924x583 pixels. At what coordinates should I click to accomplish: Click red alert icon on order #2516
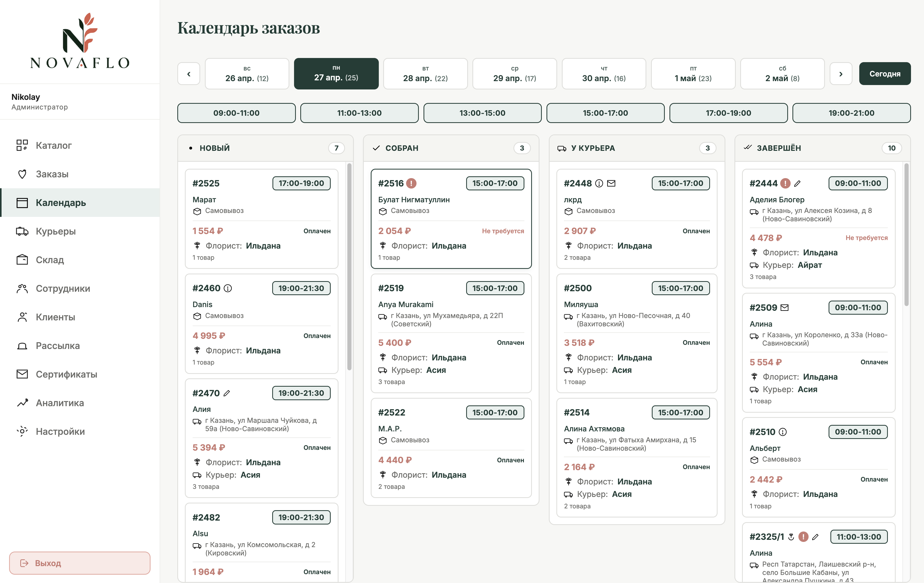click(411, 183)
